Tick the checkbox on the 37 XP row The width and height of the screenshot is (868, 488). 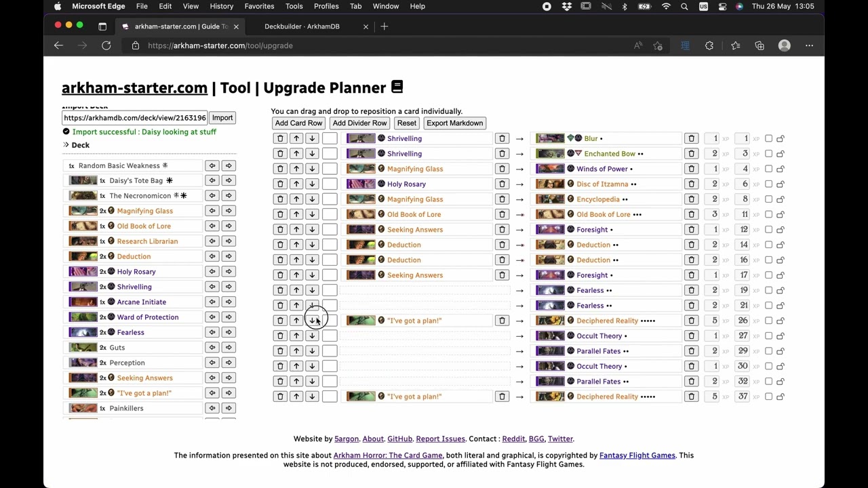(x=768, y=396)
